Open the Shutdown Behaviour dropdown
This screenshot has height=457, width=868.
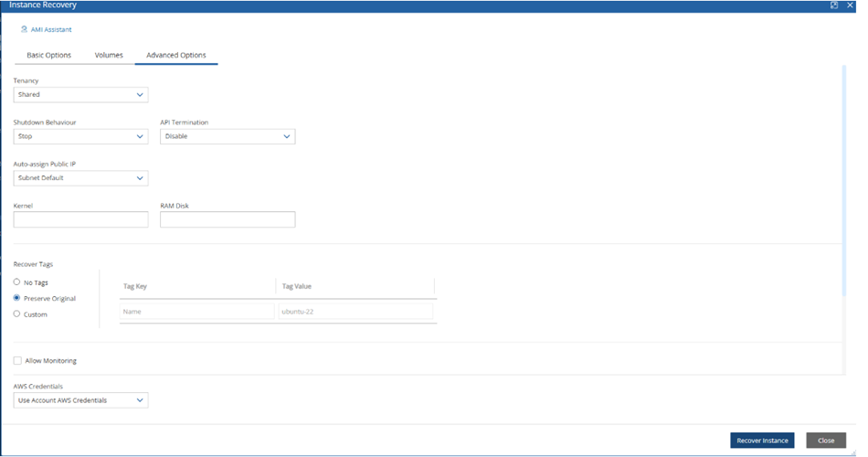[x=80, y=136]
